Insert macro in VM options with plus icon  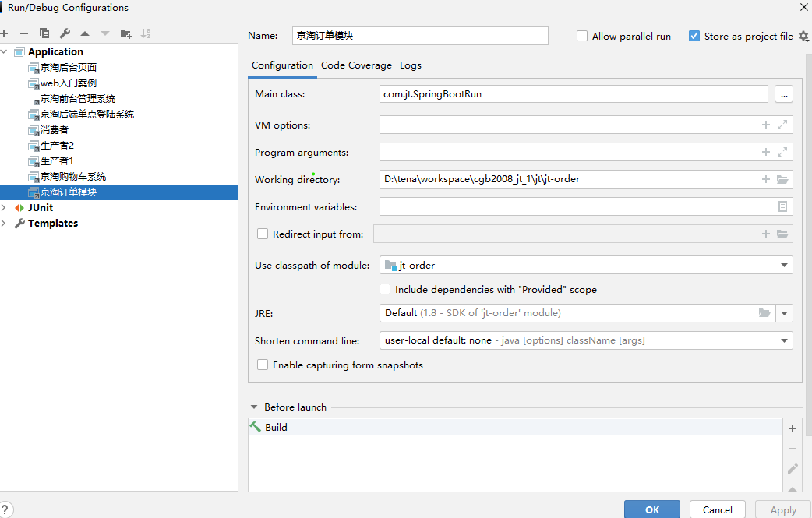click(x=766, y=125)
